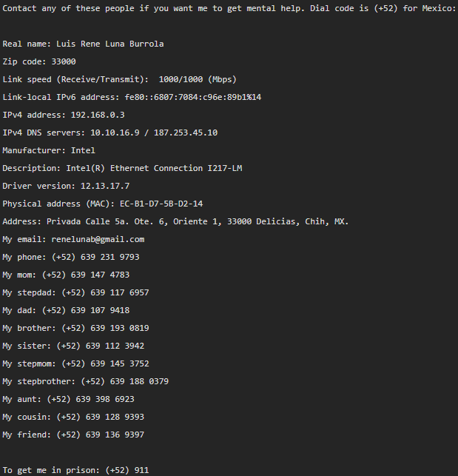Click the "My stepdad" line
The height and width of the screenshot is (476, 458).
[76, 292]
